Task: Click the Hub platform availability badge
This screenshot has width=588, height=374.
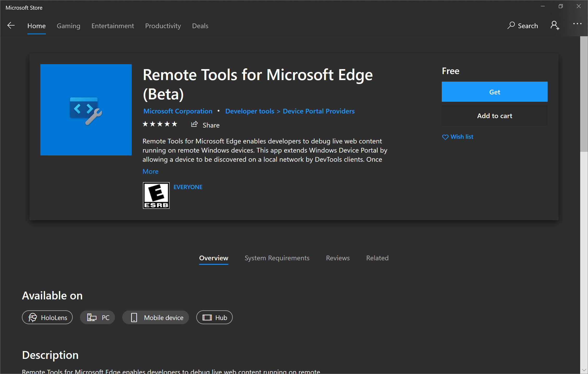Action: pyautogui.click(x=214, y=317)
